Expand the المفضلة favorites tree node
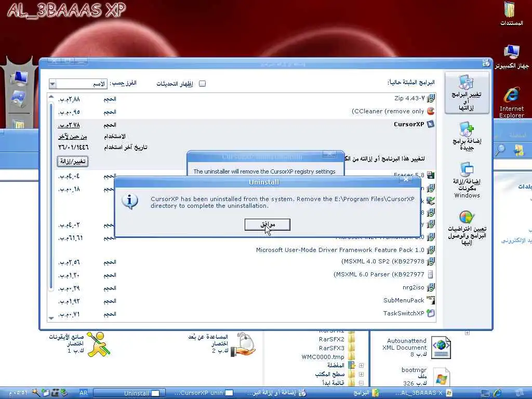 (362, 365)
